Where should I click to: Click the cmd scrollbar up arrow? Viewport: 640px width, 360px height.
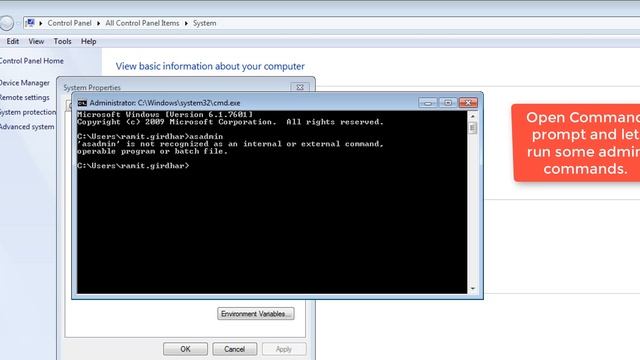click(473, 116)
